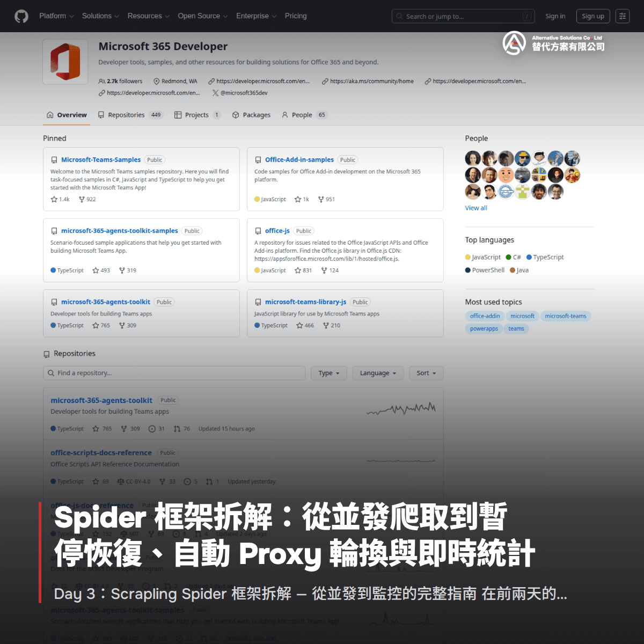
Task: Open the Platform menu
Action: click(x=56, y=16)
